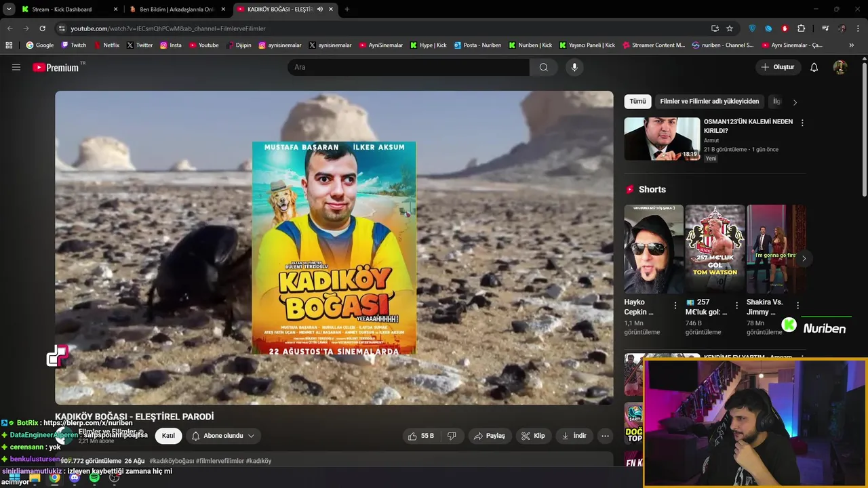Open the Twitch bookmark
Screen dimensions: 868x488
[x=74, y=45]
